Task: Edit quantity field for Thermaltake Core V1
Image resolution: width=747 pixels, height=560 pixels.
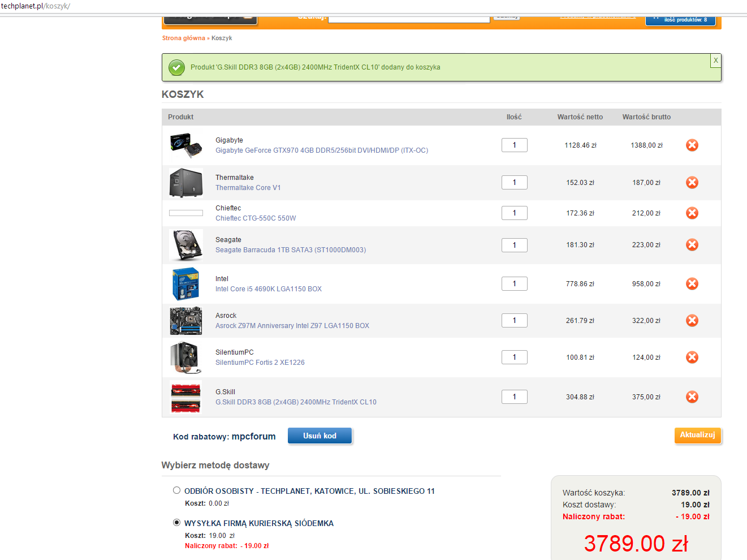Action: coord(515,183)
